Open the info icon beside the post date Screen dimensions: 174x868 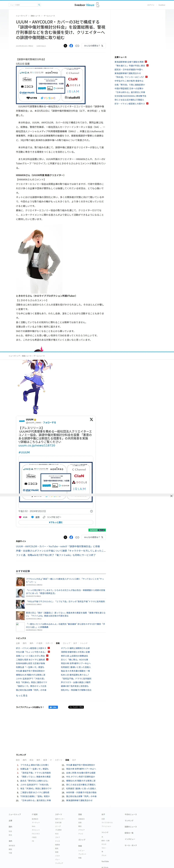point(91,511)
